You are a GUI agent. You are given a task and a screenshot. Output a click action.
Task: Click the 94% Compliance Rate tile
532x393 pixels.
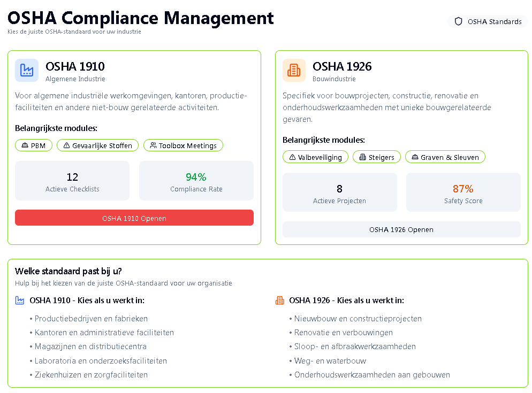[196, 181]
